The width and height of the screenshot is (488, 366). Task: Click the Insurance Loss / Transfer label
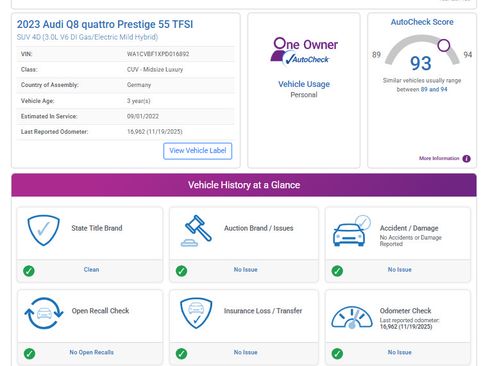coord(263,311)
